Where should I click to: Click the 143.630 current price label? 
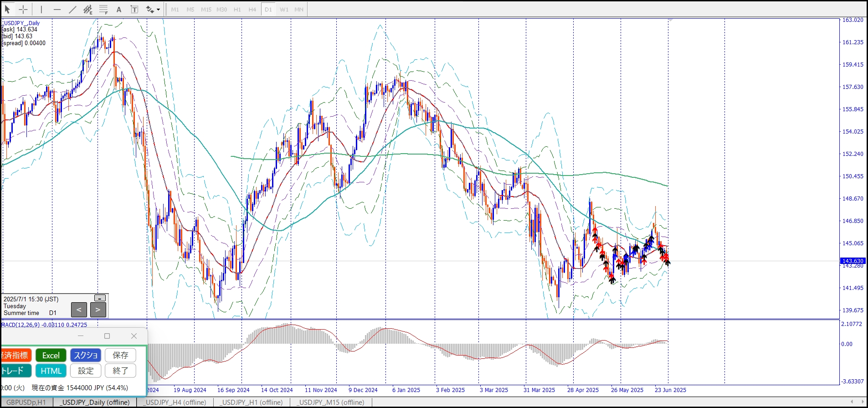click(x=852, y=261)
